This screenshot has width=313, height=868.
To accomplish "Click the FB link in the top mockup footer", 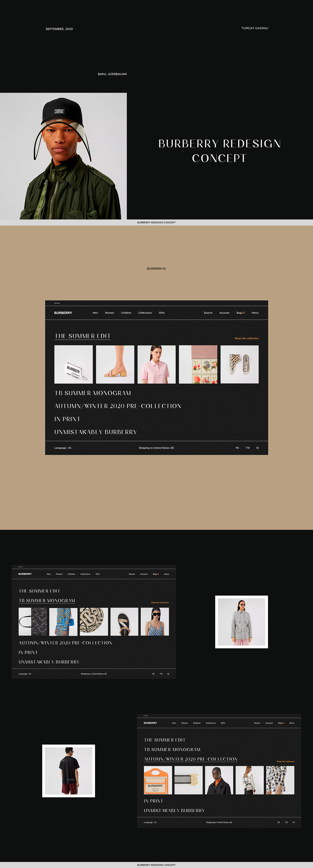I will 237,448.
